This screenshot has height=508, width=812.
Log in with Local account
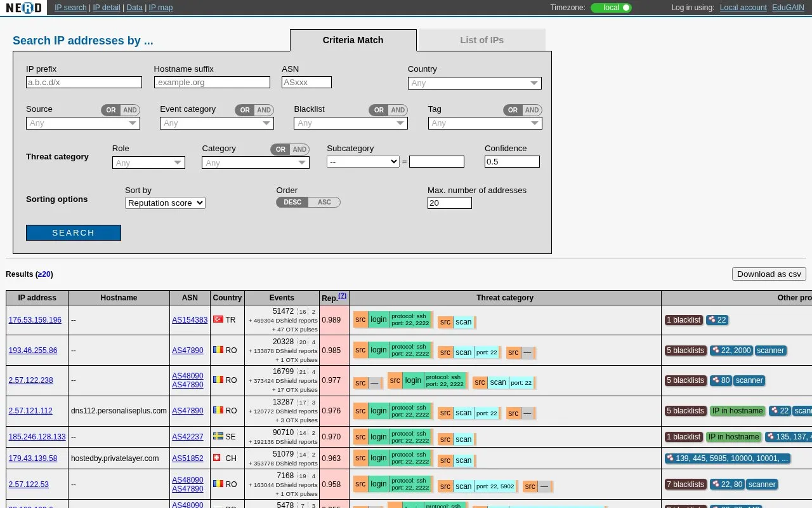point(743,8)
